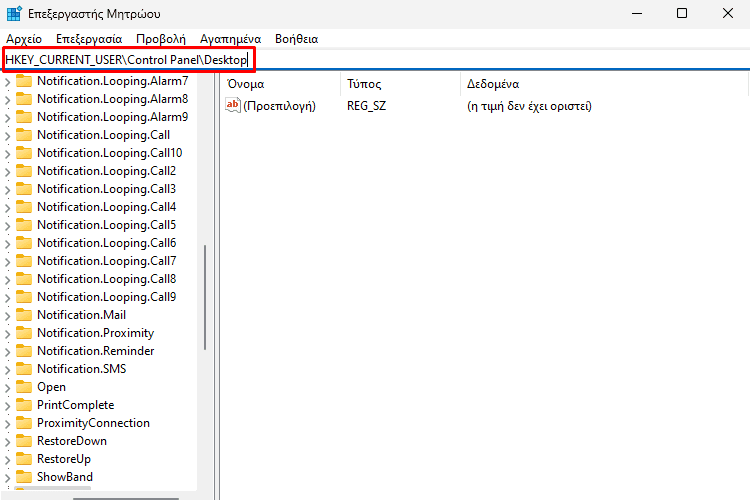Click the Notification.Looping.Alarm8 folder icon
Viewport: 750px width, 500px height.
(24, 99)
